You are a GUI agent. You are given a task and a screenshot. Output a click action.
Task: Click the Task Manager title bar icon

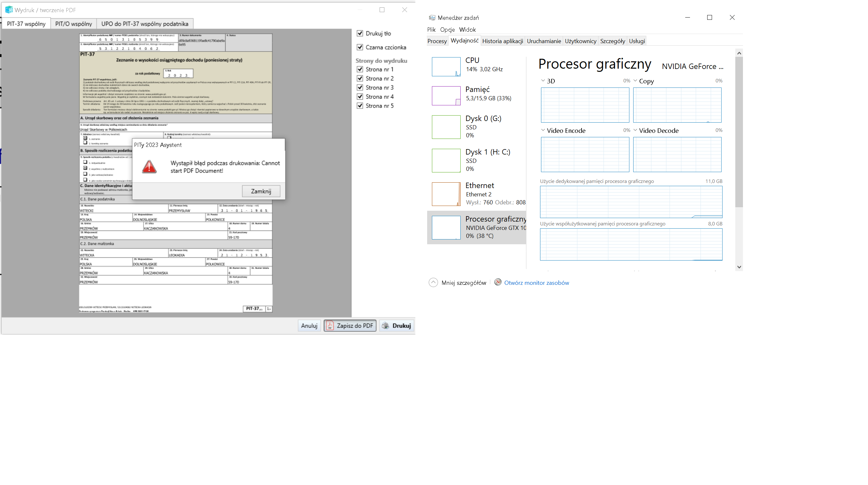tap(432, 18)
